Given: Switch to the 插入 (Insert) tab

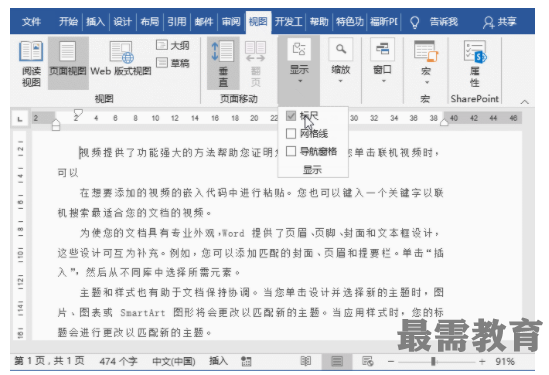Looking at the screenshot, I should pyautogui.click(x=95, y=22).
